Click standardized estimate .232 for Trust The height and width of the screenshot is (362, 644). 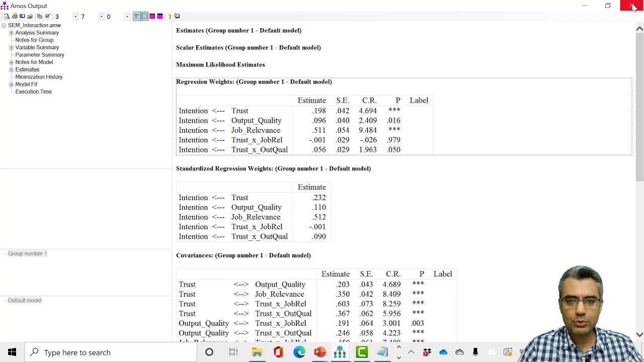[x=319, y=198]
